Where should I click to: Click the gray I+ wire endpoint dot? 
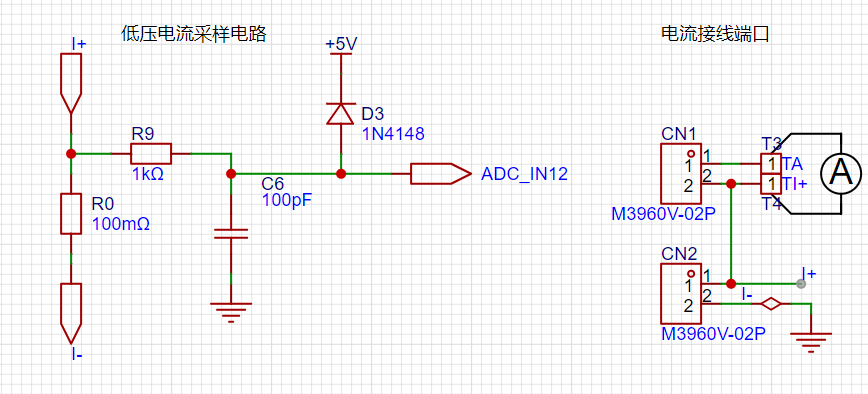800,284
